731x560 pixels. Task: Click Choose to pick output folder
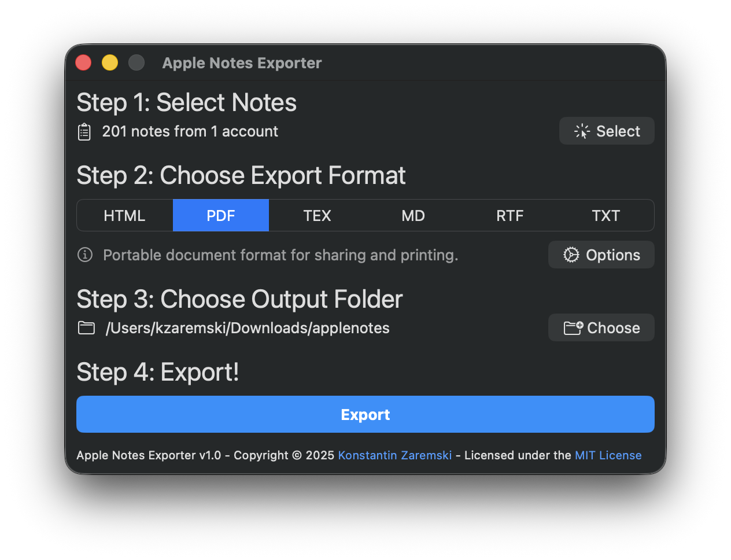[x=601, y=327]
